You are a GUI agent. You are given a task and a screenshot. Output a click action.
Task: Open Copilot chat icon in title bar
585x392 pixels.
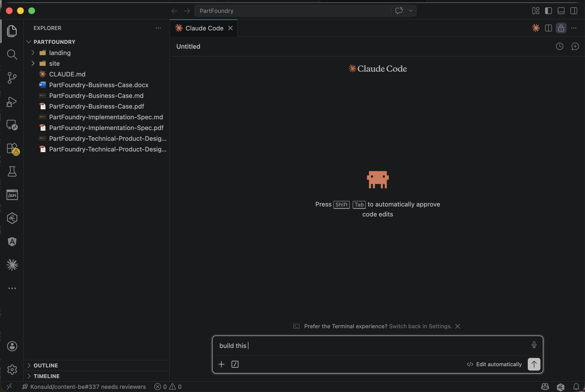(399, 10)
